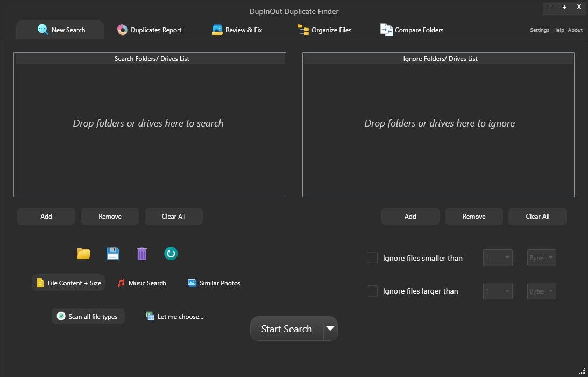Select the Music Search mode
The image size is (588, 377).
click(141, 283)
